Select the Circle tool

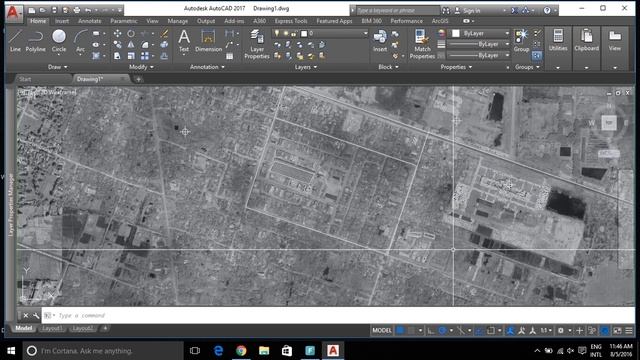click(59, 41)
